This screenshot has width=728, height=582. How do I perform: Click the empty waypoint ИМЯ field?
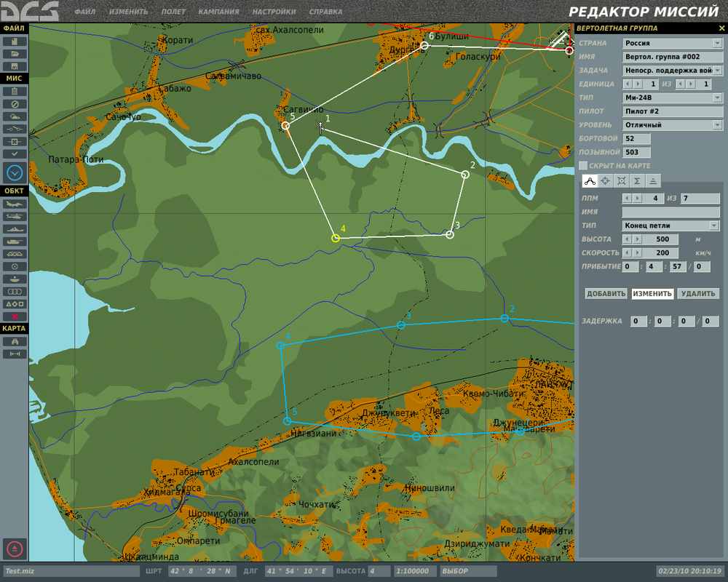click(670, 212)
